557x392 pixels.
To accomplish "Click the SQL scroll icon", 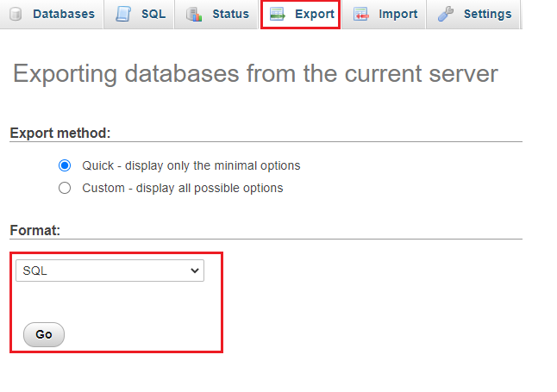I will tap(123, 14).
